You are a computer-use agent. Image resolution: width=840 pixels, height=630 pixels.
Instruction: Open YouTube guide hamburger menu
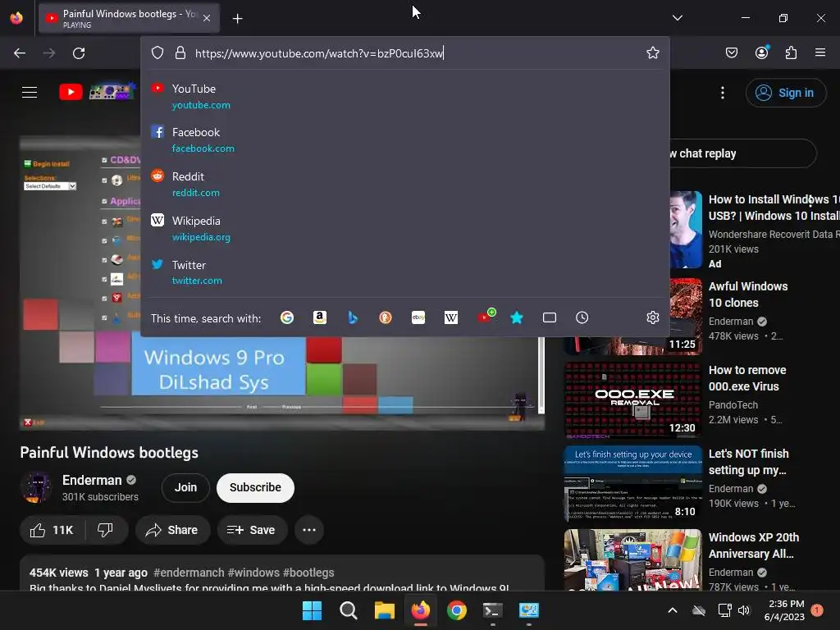click(x=30, y=92)
